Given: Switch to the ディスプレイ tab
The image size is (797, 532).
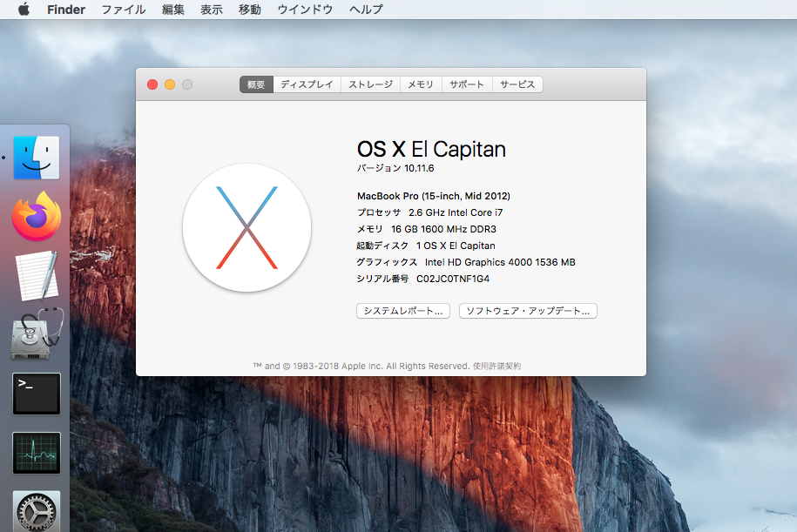Looking at the screenshot, I should [x=307, y=84].
